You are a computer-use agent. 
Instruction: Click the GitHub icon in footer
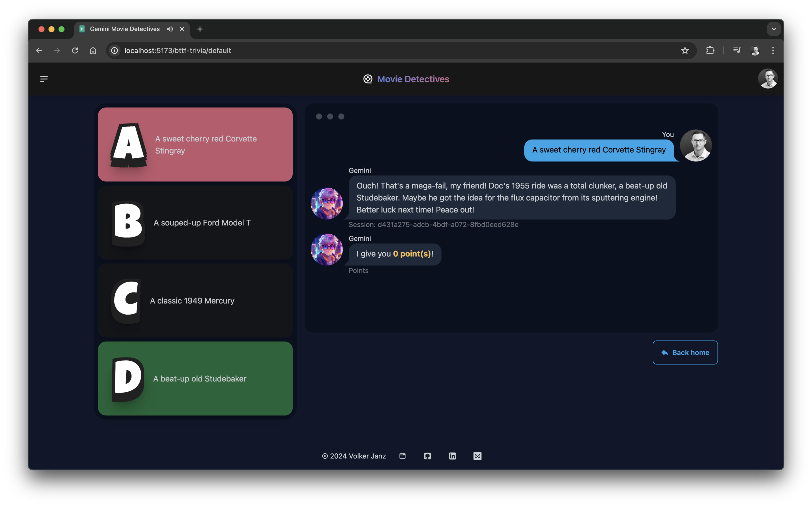coord(427,456)
